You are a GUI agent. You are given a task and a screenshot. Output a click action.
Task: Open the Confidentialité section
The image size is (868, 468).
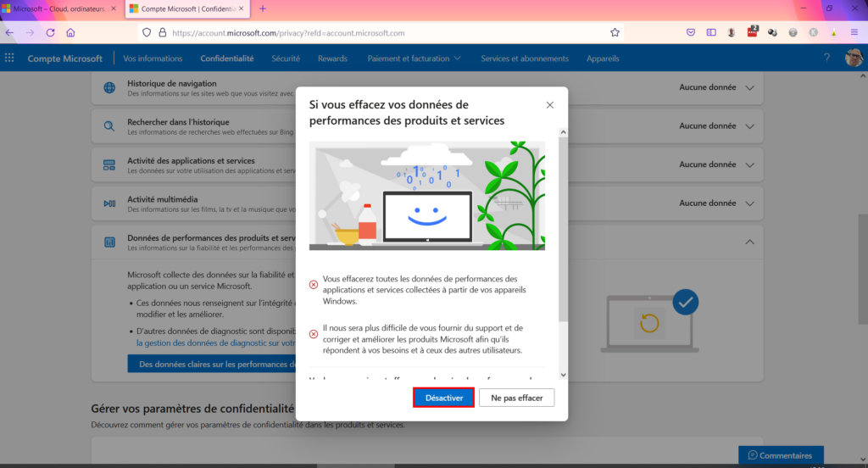pos(227,58)
